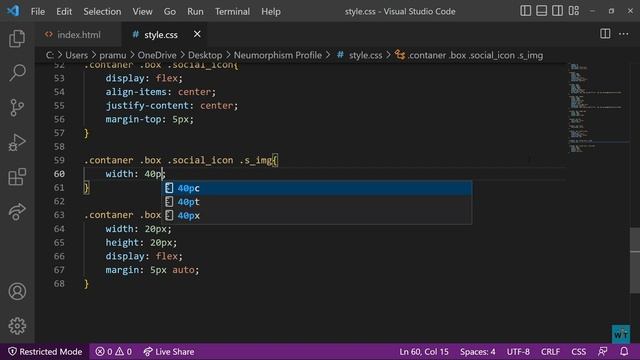The height and width of the screenshot is (360, 640).
Task: Click the vertical scrollbar thumb
Action: click(635, 260)
